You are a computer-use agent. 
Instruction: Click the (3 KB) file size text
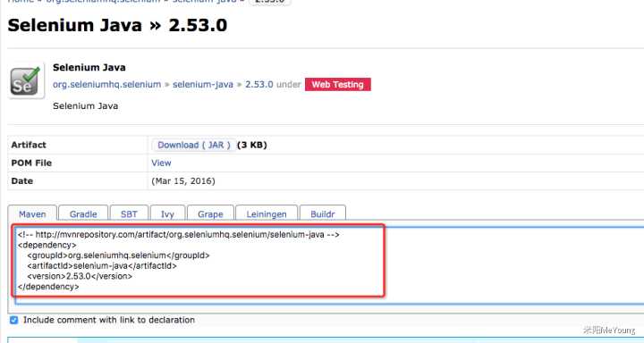pos(252,145)
